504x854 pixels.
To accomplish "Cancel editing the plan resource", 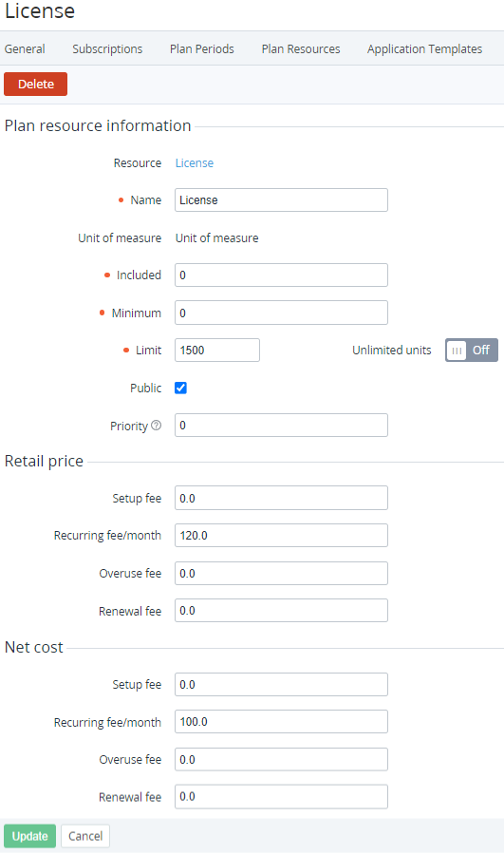I will (85, 836).
